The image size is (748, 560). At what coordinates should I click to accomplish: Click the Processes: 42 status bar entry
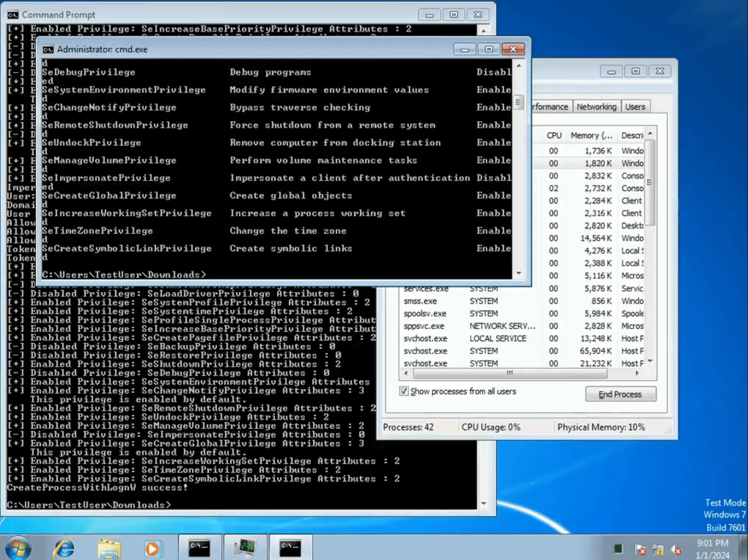coord(408,427)
